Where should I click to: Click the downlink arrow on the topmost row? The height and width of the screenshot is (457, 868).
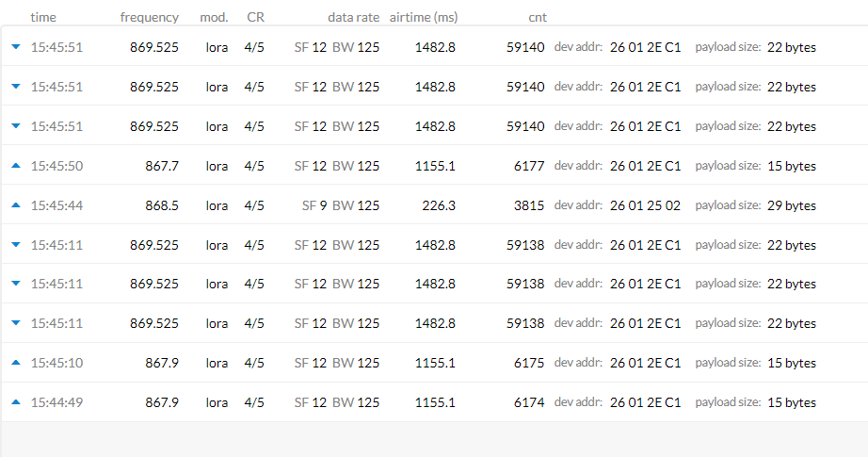pos(15,47)
